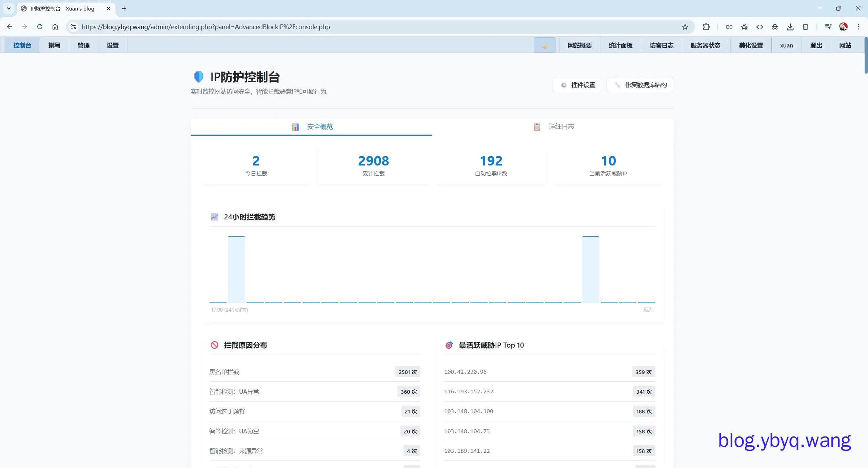Reload the current page
This screenshot has height=468, width=868.
click(x=40, y=27)
